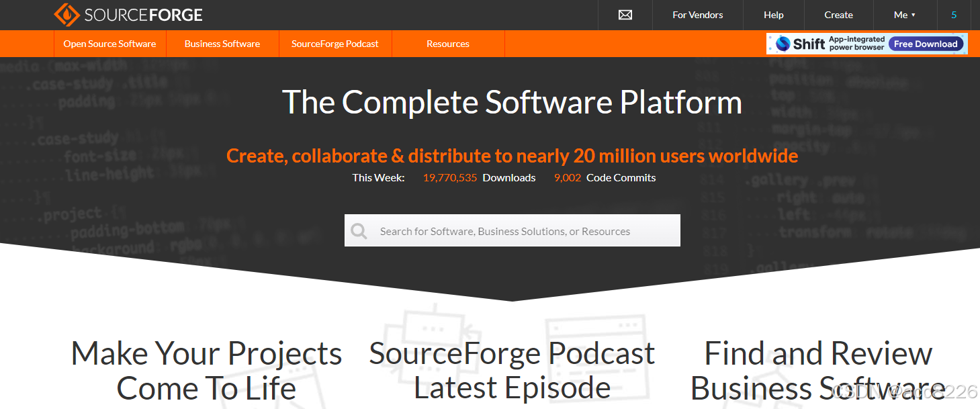The height and width of the screenshot is (409, 980).
Task: Click Create in the top bar
Action: pyautogui.click(x=839, y=15)
